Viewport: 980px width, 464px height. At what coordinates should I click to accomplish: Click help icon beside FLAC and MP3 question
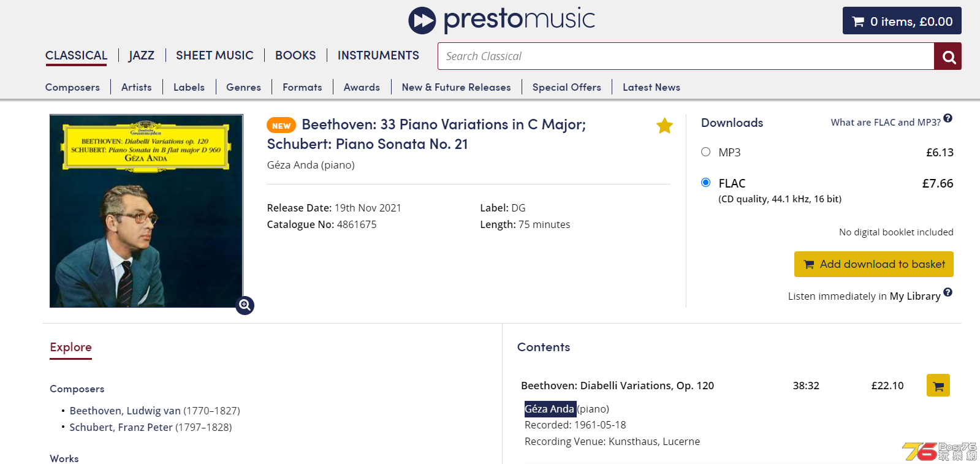coord(948,118)
